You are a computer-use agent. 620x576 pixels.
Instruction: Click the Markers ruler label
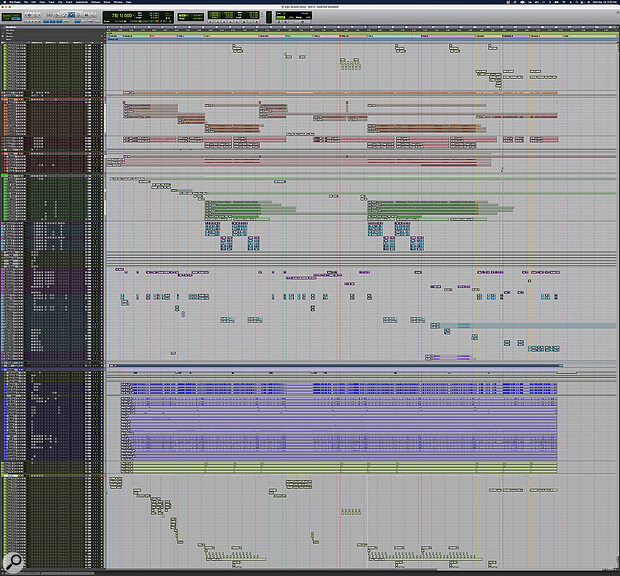point(12,38)
